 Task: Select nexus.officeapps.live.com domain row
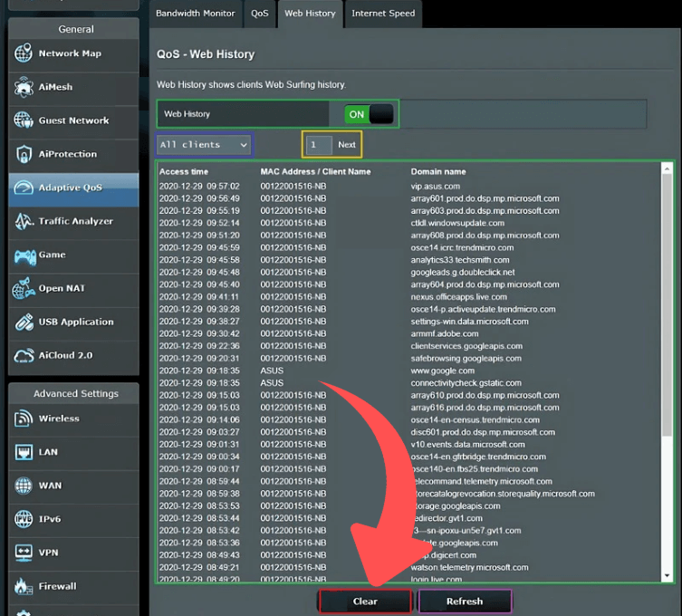[459, 297]
